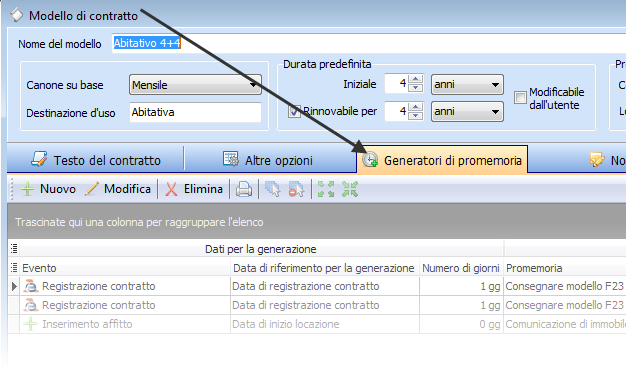Decrease the Iniziale duration spinner

[416, 88]
